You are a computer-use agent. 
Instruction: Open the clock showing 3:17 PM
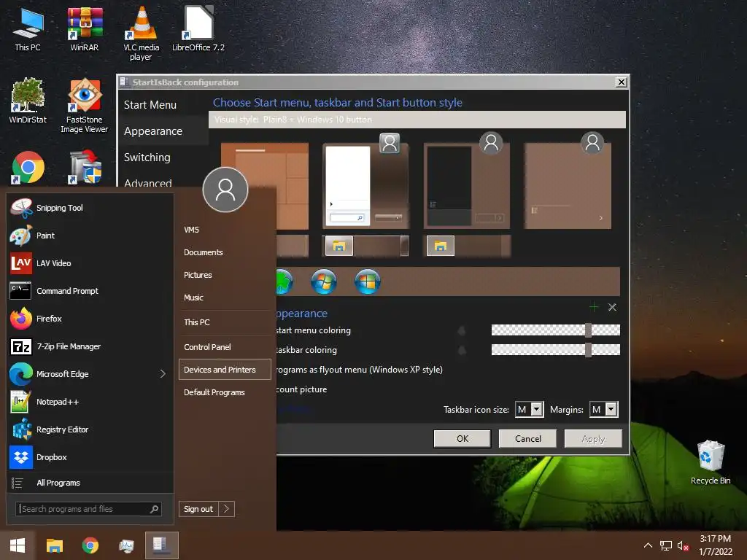click(x=716, y=545)
